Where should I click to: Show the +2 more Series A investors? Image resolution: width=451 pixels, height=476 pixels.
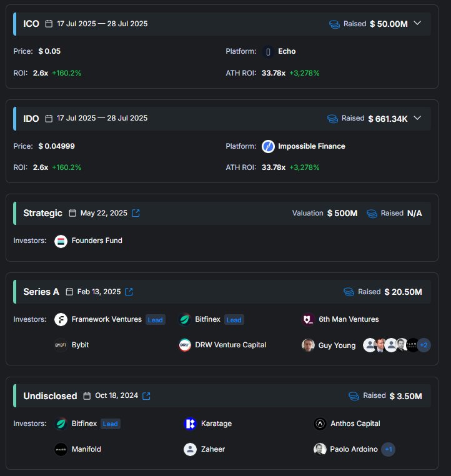[424, 345]
